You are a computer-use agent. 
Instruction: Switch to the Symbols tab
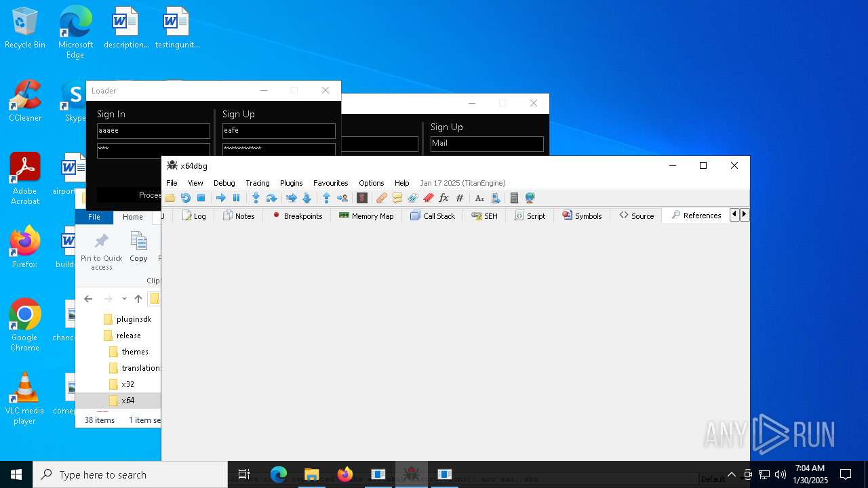pyautogui.click(x=582, y=216)
